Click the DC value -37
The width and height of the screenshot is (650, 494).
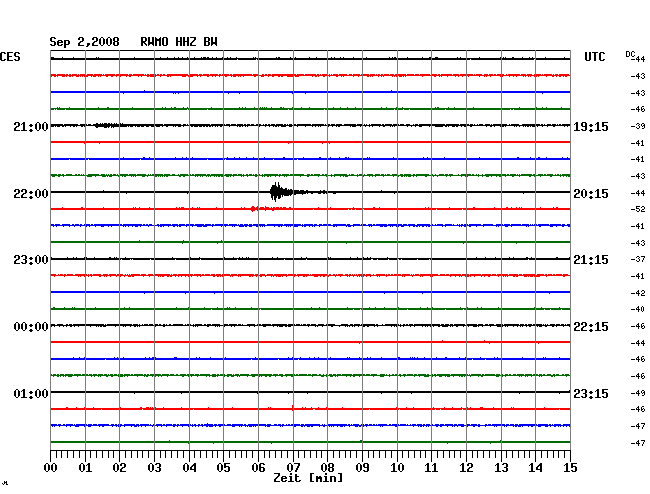[x=638, y=259]
